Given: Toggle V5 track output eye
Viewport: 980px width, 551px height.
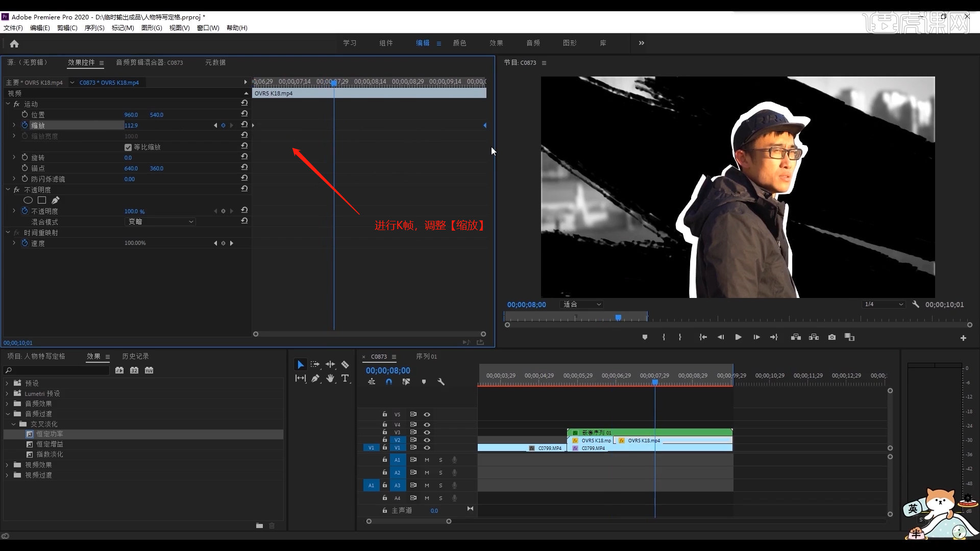Looking at the screenshot, I should click(x=427, y=414).
